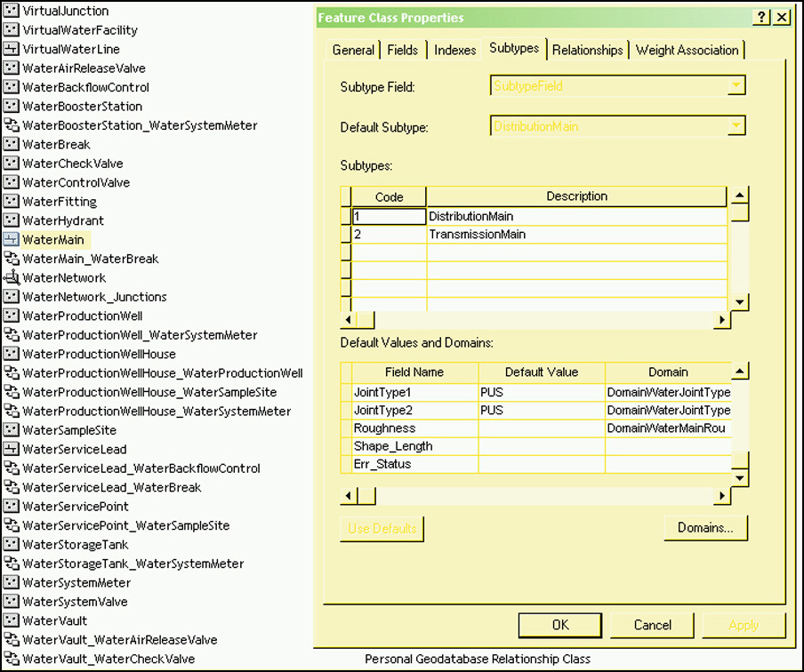Click the VirtualWaterLine line feature icon

point(12,49)
